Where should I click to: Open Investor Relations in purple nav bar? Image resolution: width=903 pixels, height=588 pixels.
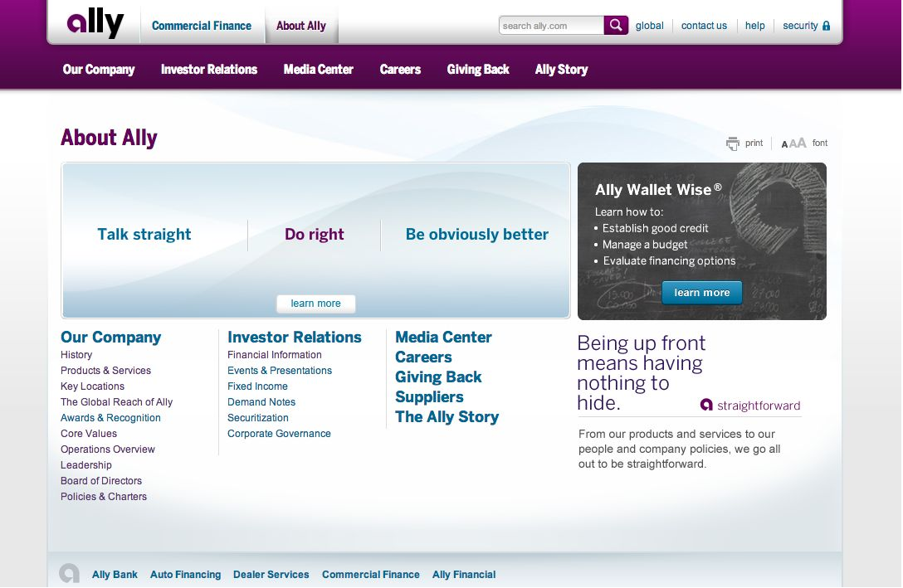click(x=209, y=70)
